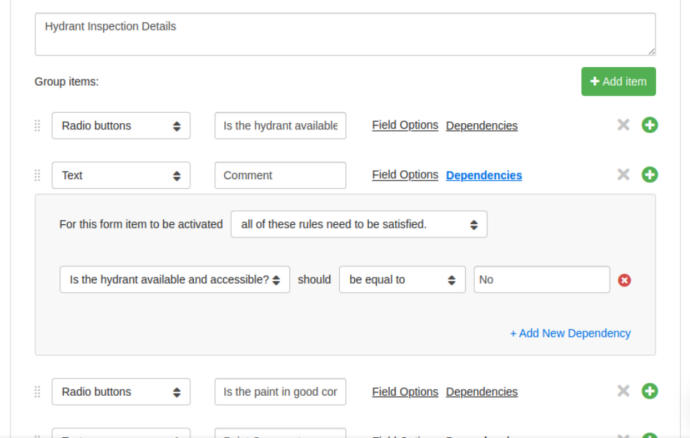690x438 pixels.
Task: Open Field Options for the Comment item
Action: click(x=405, y=175)
